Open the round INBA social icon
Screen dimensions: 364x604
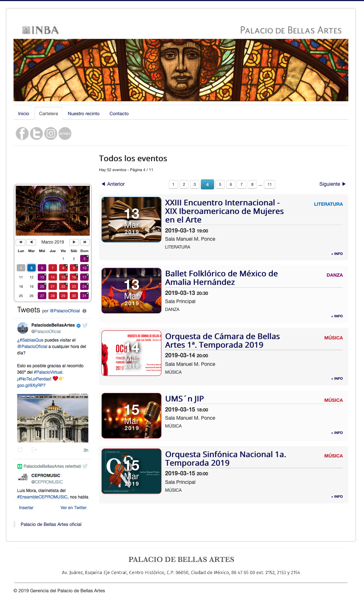point(65,134)
